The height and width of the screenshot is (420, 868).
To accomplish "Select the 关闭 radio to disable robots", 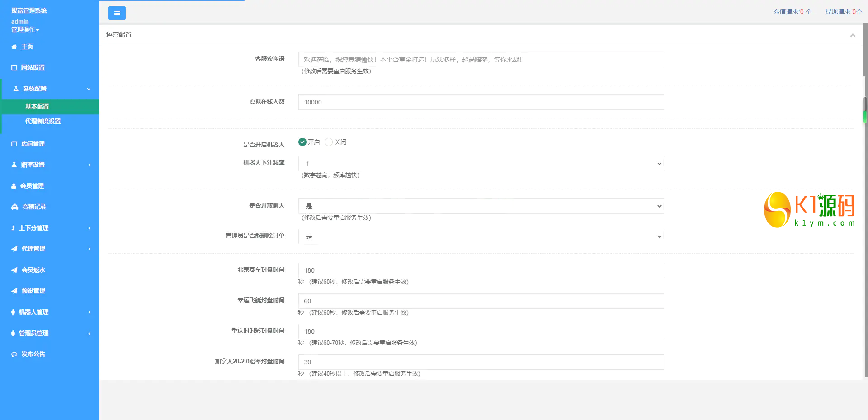I will (329, 142).
